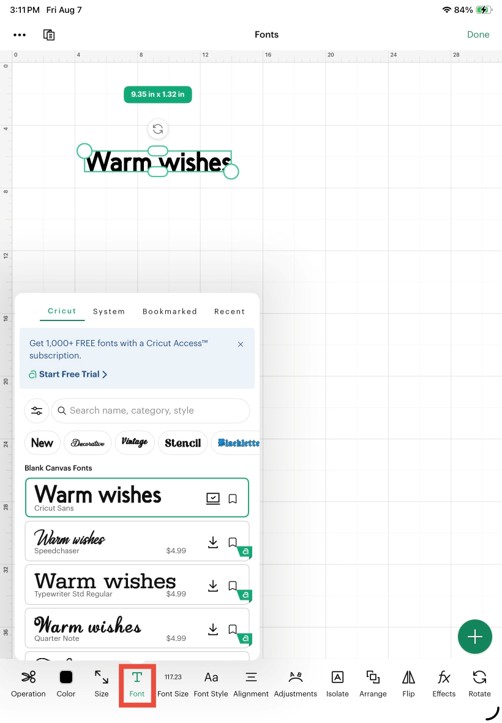
Task: Switch to the Bookmarked fonts tab
Action: pyautogui.click(x=170, y=311)
